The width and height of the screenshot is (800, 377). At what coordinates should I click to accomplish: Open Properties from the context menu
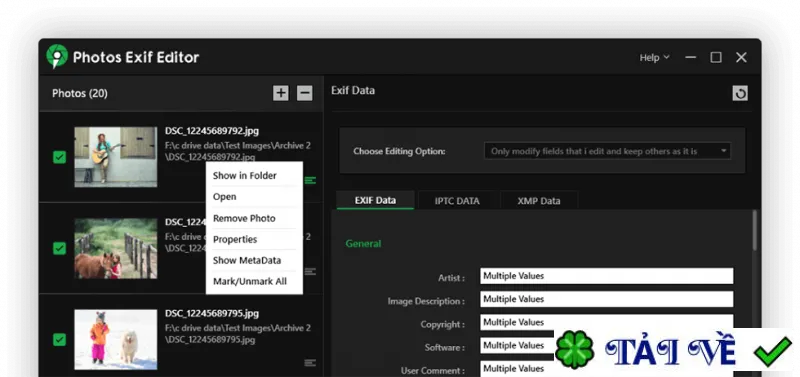[x=254, y=239]
